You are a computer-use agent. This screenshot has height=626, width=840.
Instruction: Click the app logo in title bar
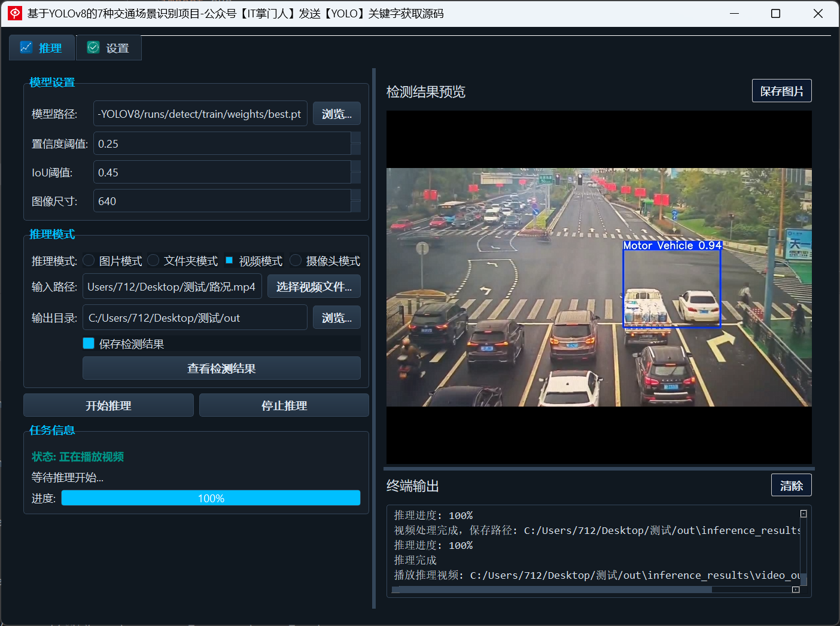[15, 13]
